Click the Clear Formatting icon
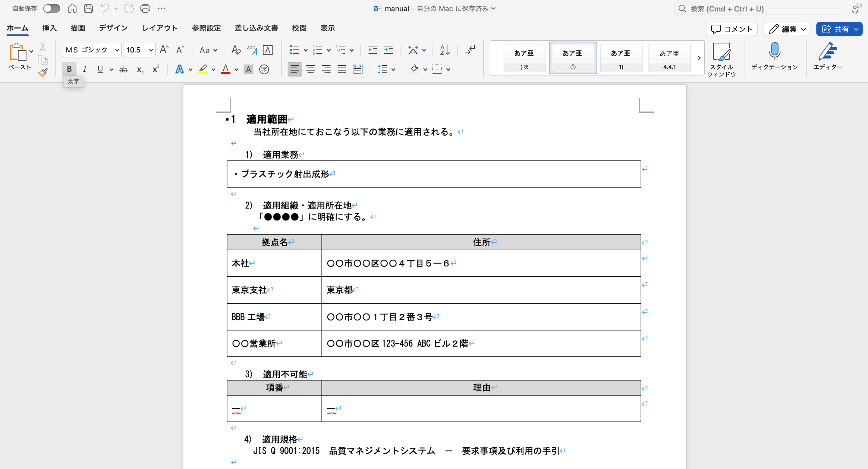Screen dimensions: 868x469 [236, 50]
